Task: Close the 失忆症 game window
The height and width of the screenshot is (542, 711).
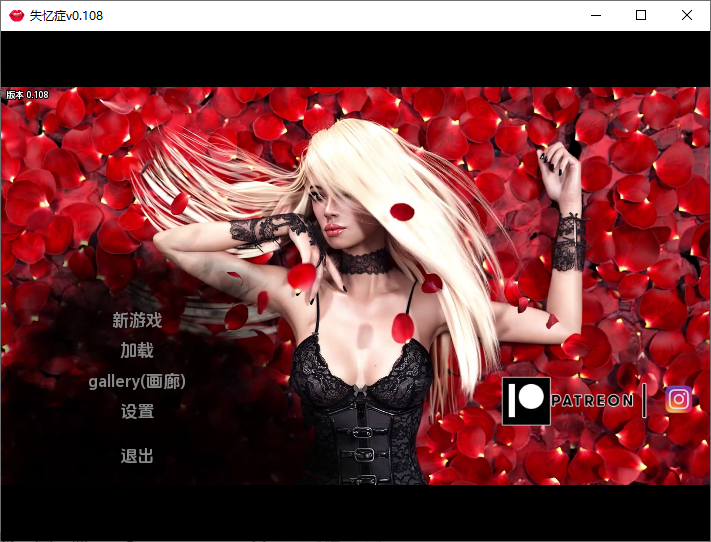Action: [x=687, y=15]
